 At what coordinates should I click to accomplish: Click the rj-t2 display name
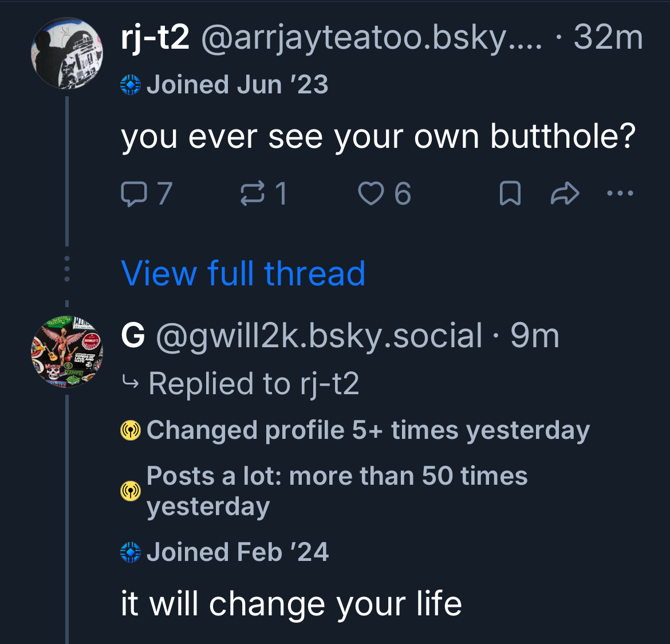(155, 38)
